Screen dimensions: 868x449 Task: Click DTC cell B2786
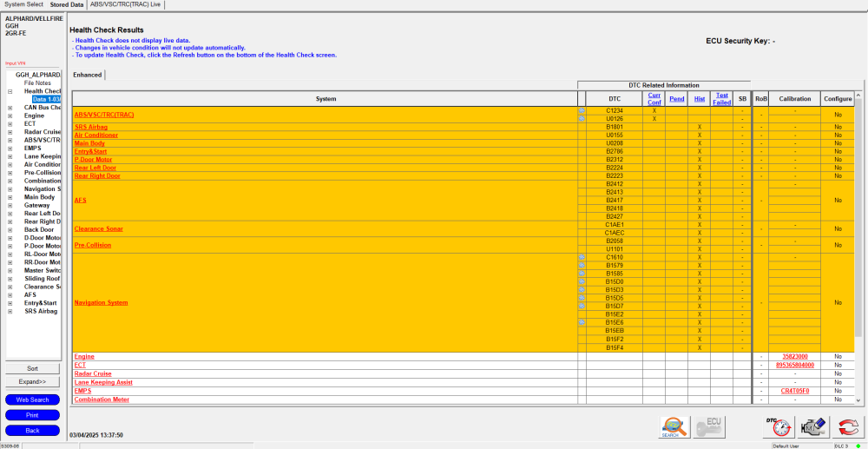(615, 152)
